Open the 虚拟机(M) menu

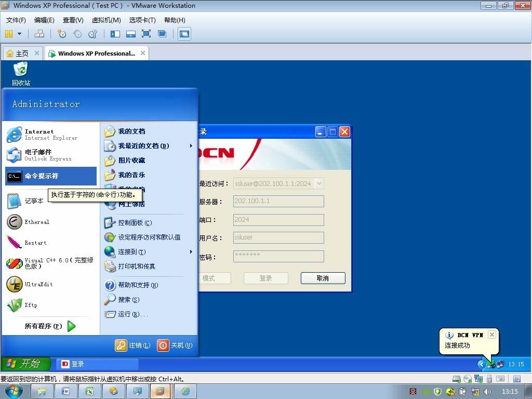[106, 20]
